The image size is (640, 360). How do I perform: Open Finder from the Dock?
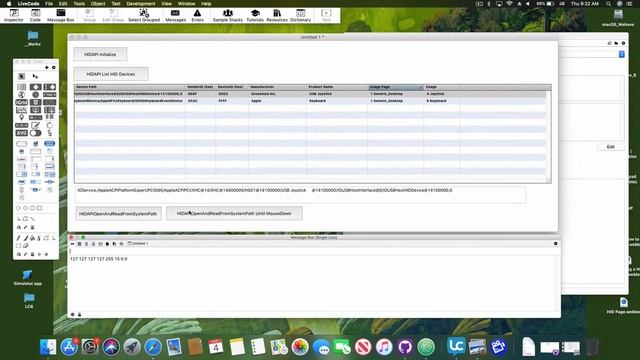coord(48,347)
